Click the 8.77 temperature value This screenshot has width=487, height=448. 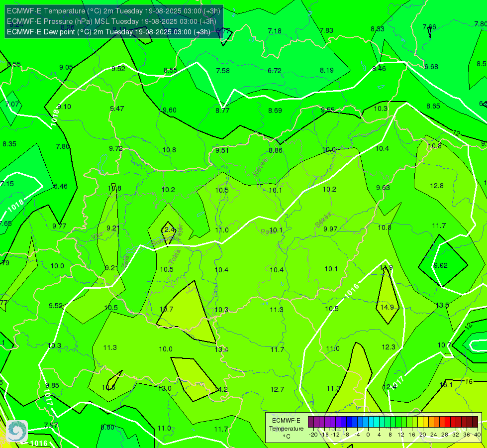(222, 111)
